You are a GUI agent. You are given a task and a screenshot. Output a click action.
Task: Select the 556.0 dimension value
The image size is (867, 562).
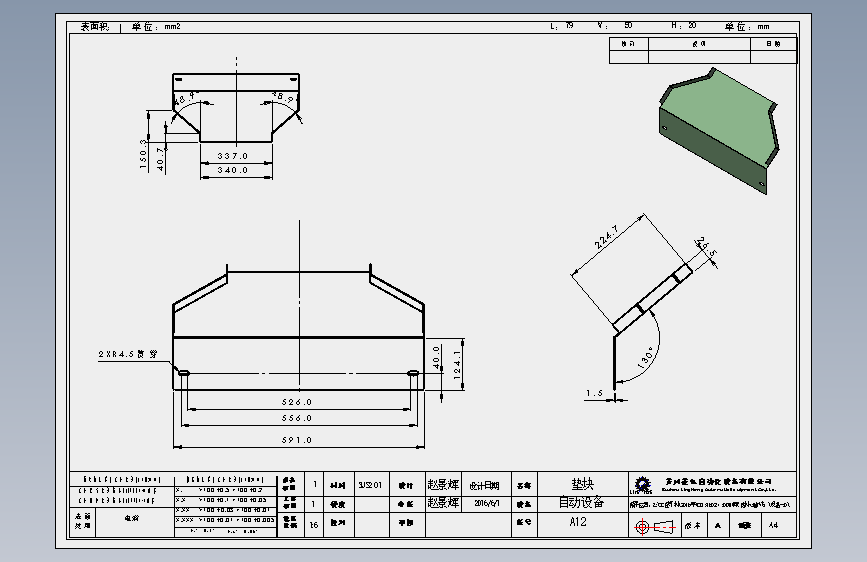point(297,418)
